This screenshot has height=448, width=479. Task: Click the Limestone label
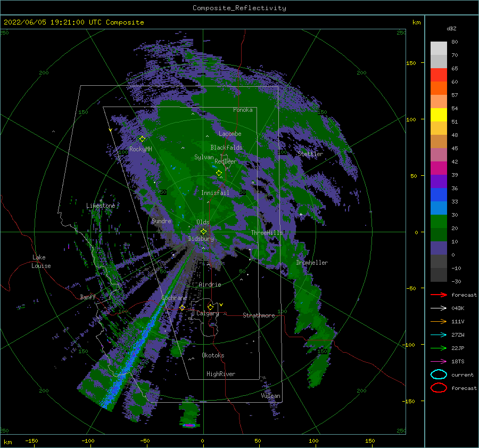tap(101, 206)
